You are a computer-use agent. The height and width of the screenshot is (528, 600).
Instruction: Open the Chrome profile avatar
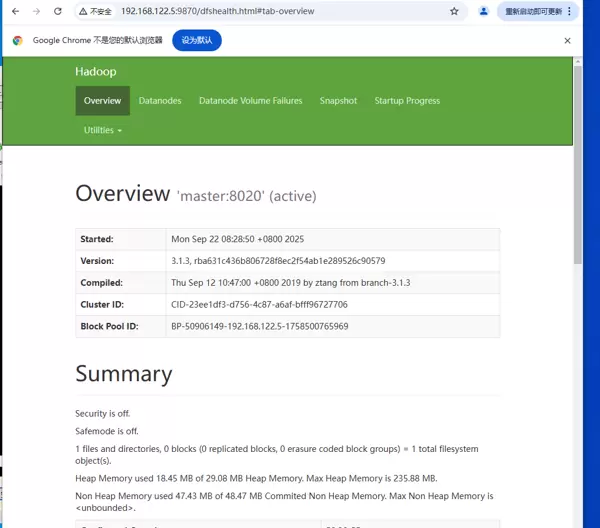coord(484,11)
